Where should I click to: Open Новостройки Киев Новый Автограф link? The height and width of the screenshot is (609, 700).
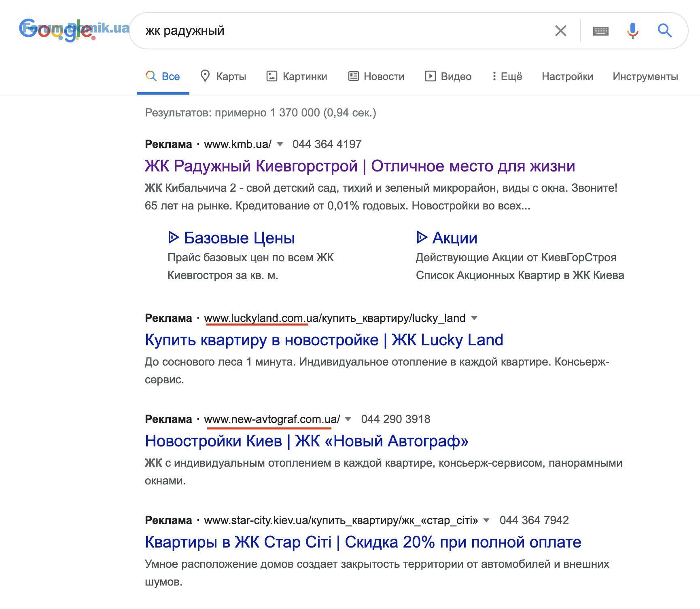click(x=307, y=441)
